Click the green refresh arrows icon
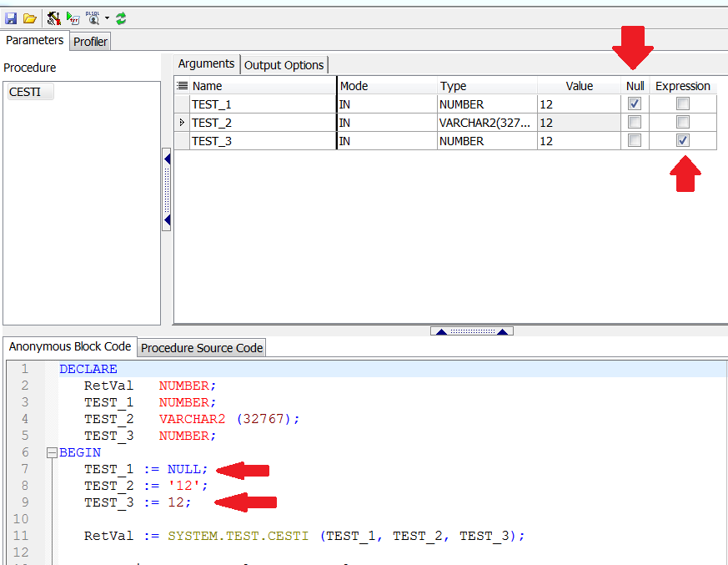Screen dimensions: 728x565 point(122,18)
